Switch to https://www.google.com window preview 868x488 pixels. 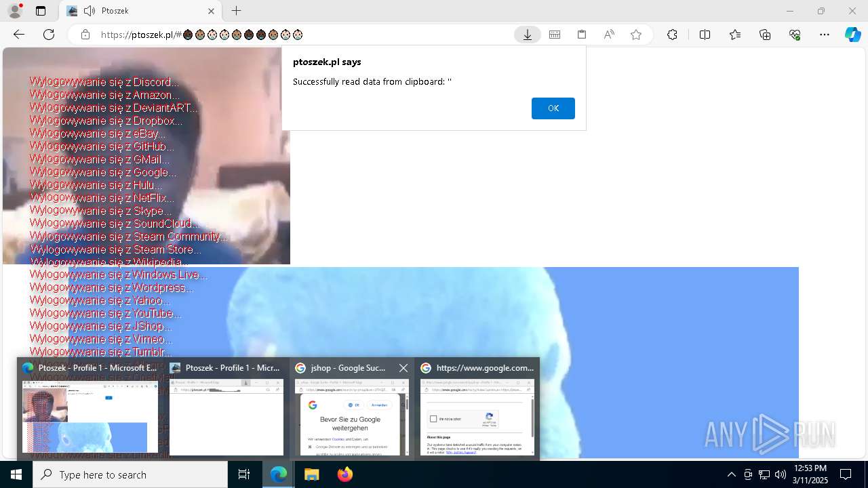(477, 409)
